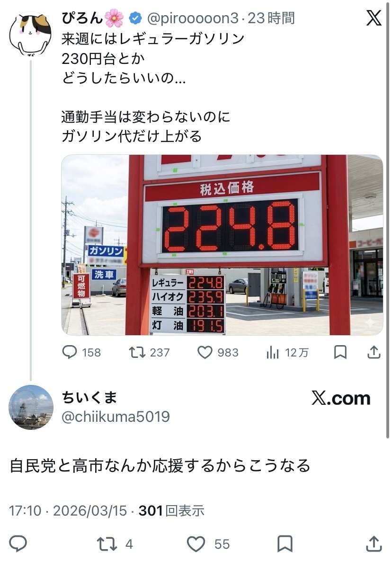This screenshot has height=561, width=392.
Task: Click the vertical scrollbar on right edge
Action: (x=388, y=220)
